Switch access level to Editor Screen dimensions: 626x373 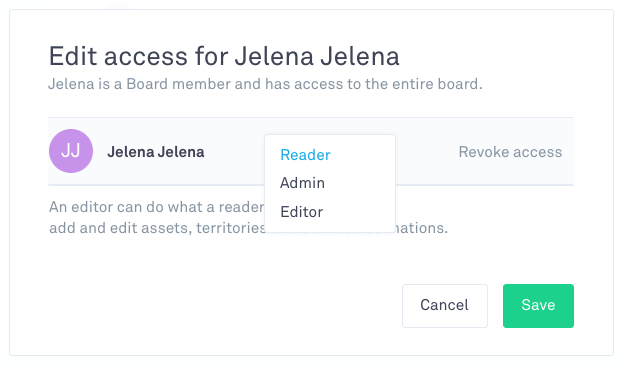pyautogui.click(x=301, y=212)
